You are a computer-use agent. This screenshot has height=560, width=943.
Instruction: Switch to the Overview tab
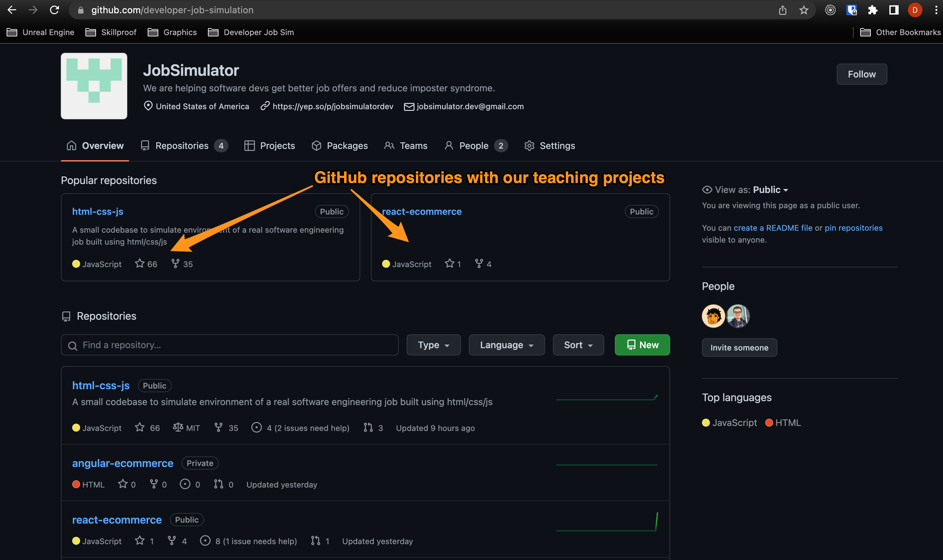(95, 146)
